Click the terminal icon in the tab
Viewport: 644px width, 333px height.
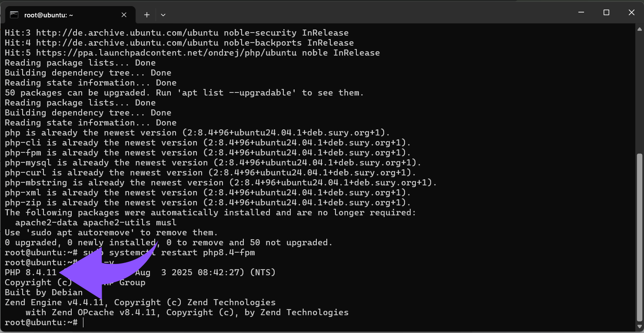[14, 15]
